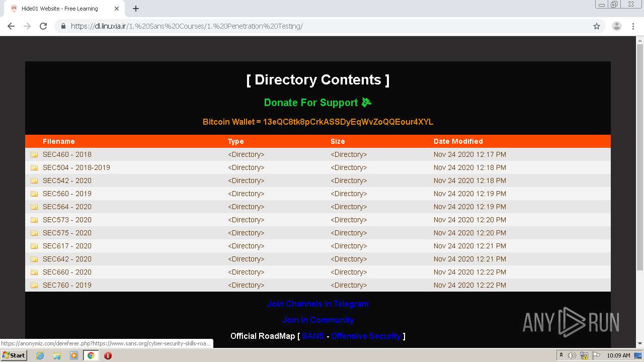Viewport: 644px width, 362px height.
Task: Click the folder icon for SEC660 - 2020
Action: point(34,272)
